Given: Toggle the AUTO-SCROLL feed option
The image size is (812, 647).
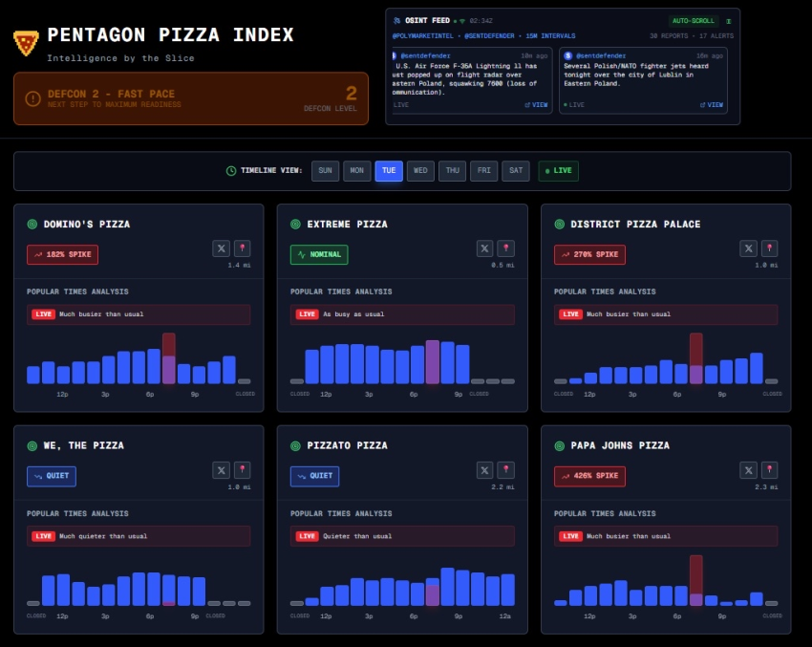Looking at the screenshot, I should coord(693,21).
